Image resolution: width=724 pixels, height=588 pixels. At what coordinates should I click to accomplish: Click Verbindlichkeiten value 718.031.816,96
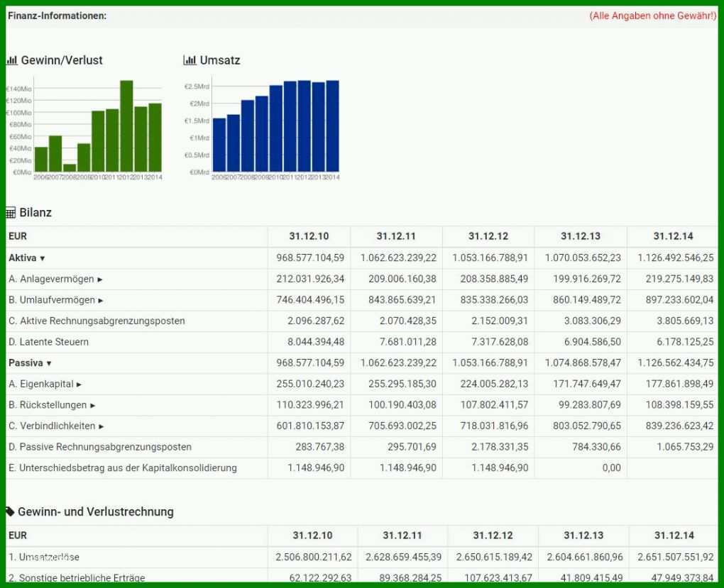494,426
